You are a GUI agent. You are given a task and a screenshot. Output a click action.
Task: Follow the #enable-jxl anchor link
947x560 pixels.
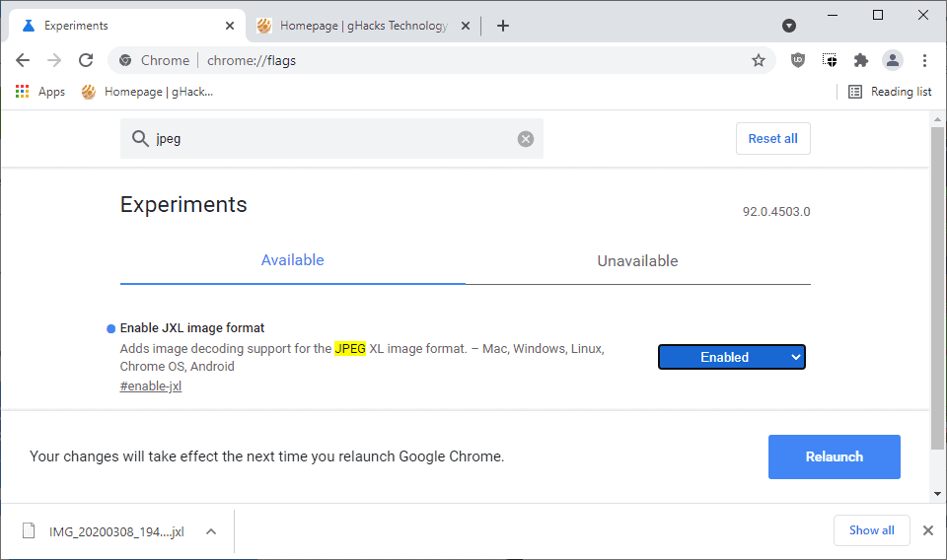tap(150, 386)
